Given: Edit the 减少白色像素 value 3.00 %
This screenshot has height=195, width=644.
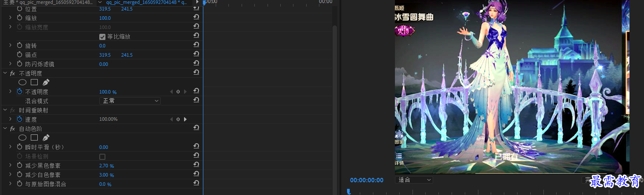Looking at the screenshot, I should 106,175.
